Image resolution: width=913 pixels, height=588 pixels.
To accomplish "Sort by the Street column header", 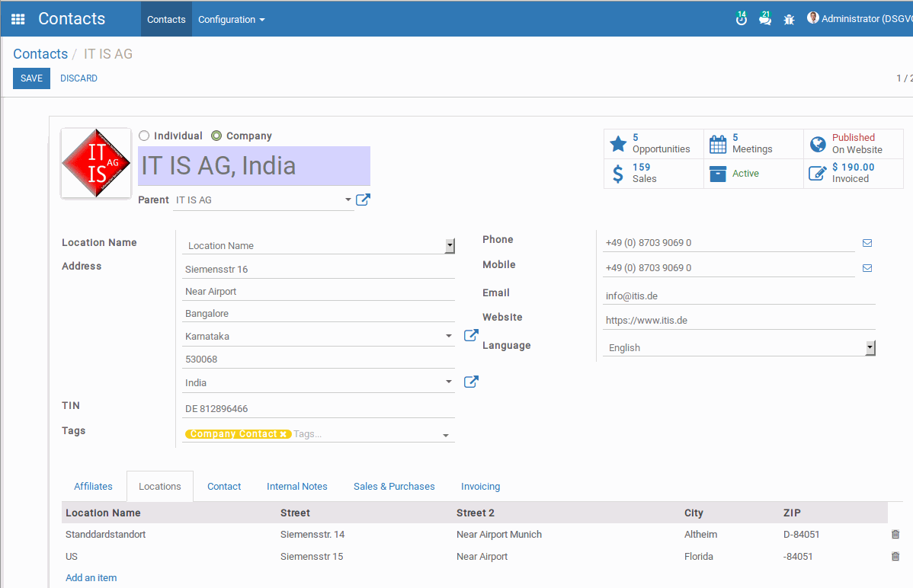I will click(x=295, y=513).
